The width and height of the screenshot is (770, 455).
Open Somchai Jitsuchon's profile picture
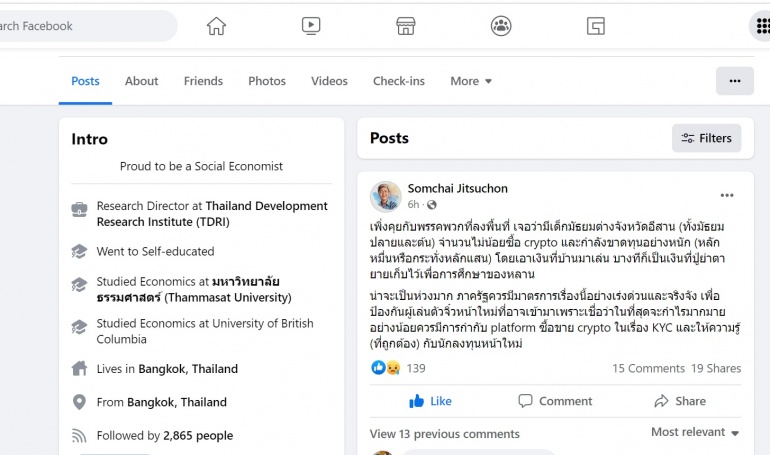tap(386, 196)
